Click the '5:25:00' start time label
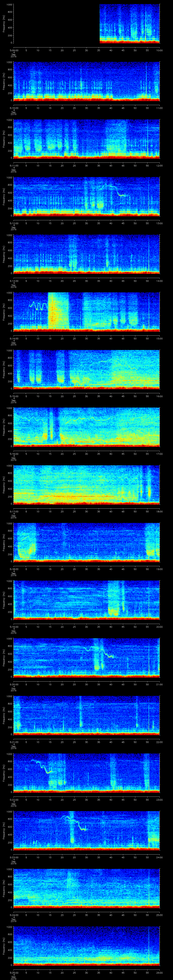173x980 pixels. click(x=14, y=972)
